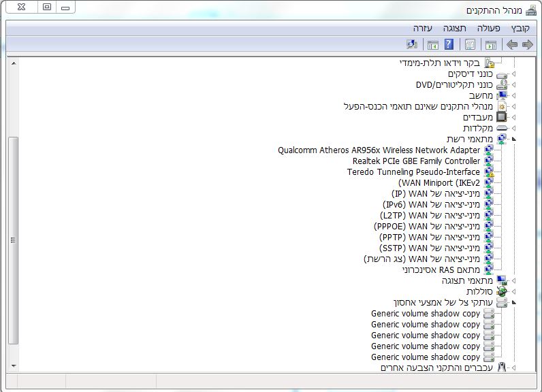The image size is (542, 392).
Task: Open the Action (פעולה) menu
Action: coord(488,29)
